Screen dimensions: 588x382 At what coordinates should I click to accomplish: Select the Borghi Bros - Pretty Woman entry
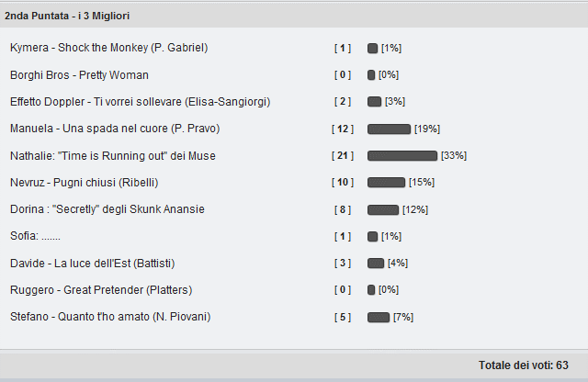point(79,75)
